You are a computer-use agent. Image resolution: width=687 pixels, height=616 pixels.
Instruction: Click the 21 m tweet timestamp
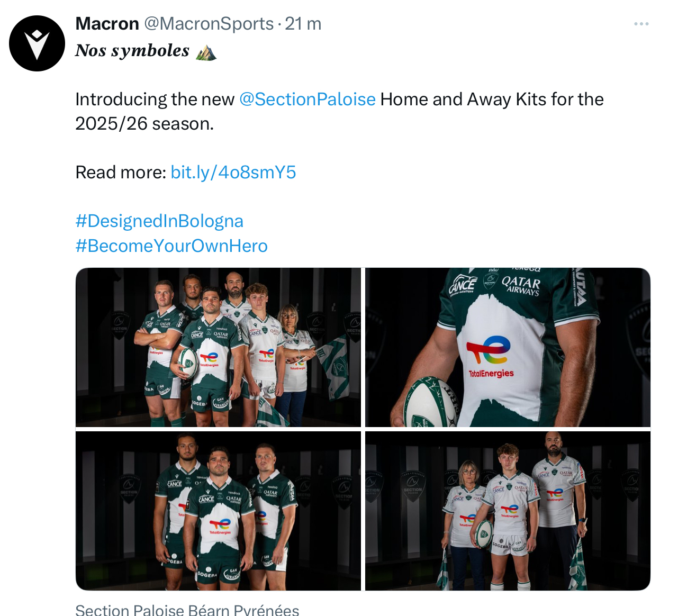303,24
